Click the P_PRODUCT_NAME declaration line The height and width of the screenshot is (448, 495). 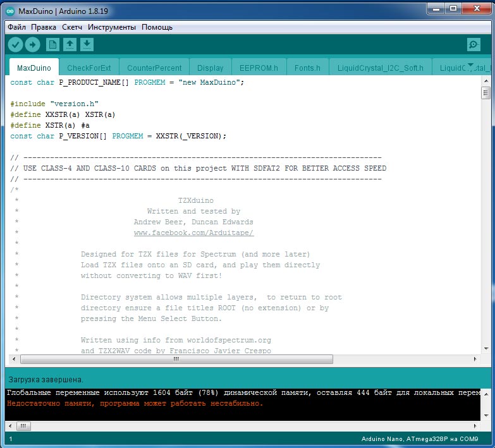point(127,82)
